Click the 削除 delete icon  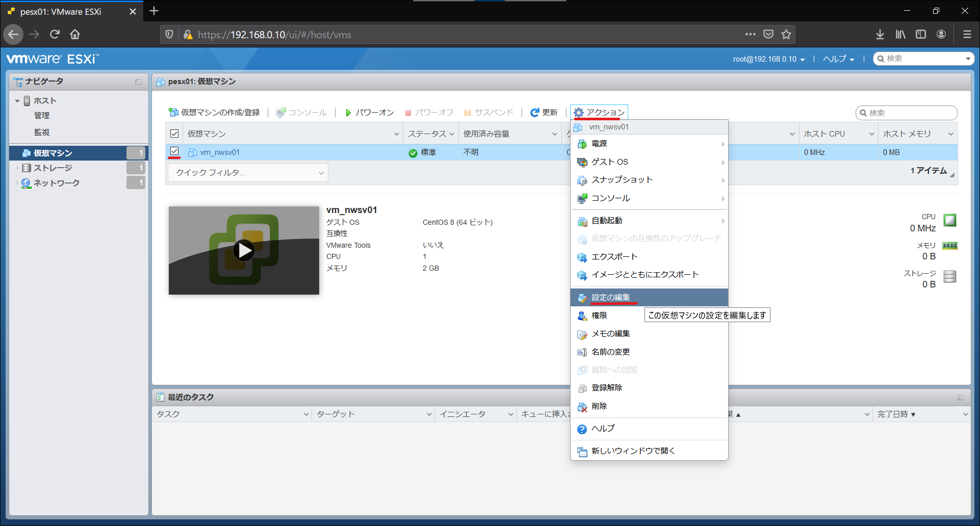[582, 407]
